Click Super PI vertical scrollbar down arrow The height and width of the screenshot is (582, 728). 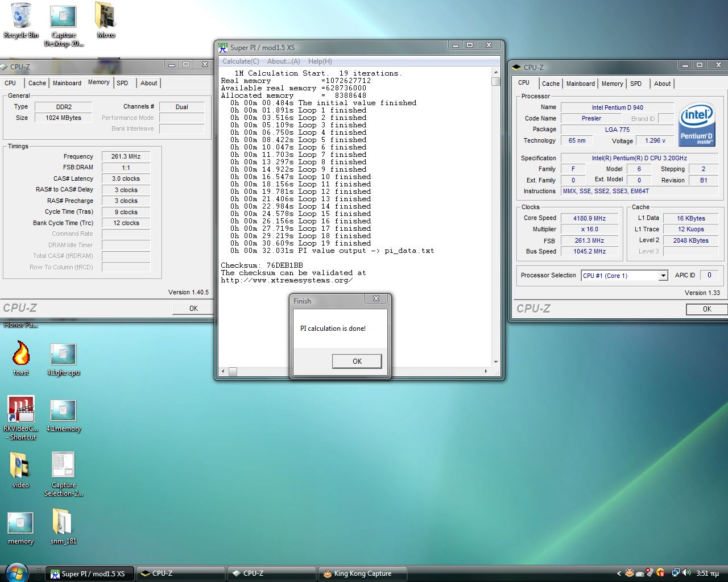click(x=496, y=361)
